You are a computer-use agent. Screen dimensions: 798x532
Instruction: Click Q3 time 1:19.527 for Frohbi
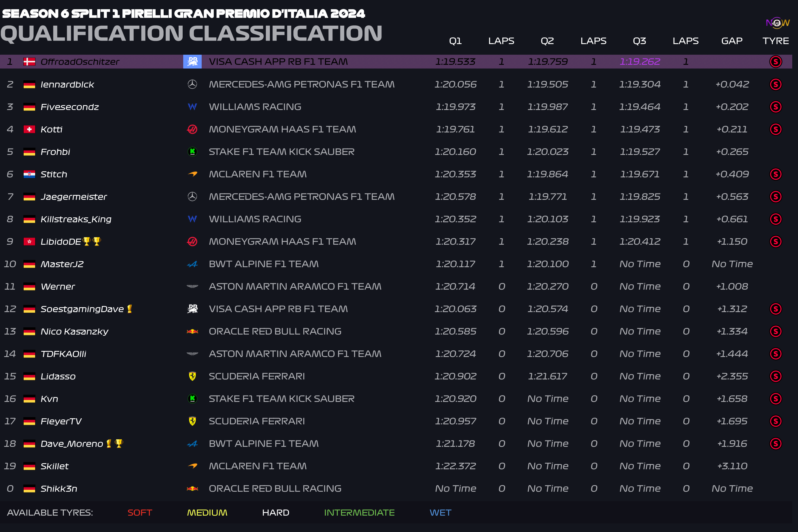point(640,152)
